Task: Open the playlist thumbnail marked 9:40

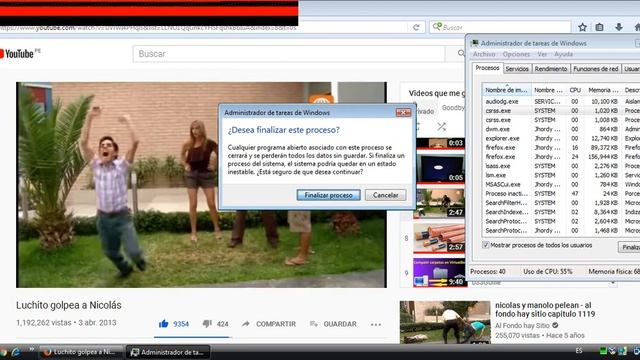Action: pos(439,272)
